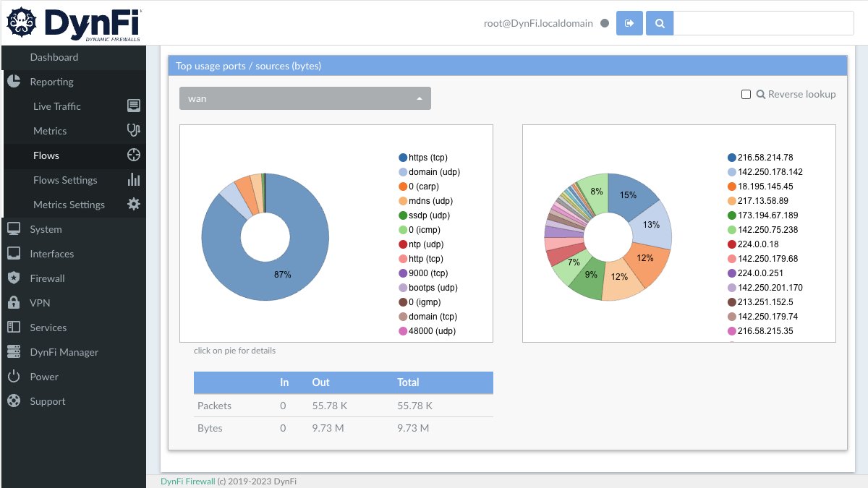
Task: Toggle the Power menu entry
Action: point(43,377)
